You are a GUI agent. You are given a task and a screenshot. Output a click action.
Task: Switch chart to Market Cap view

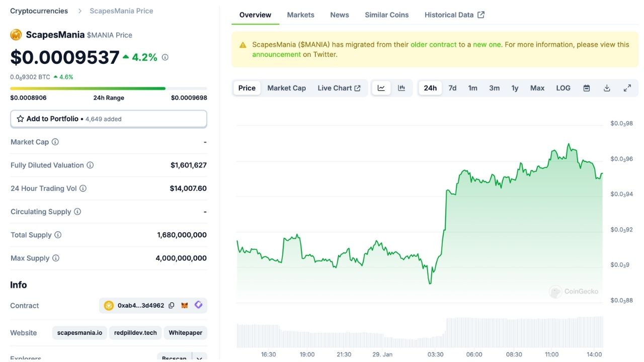[x=286, y=88]
